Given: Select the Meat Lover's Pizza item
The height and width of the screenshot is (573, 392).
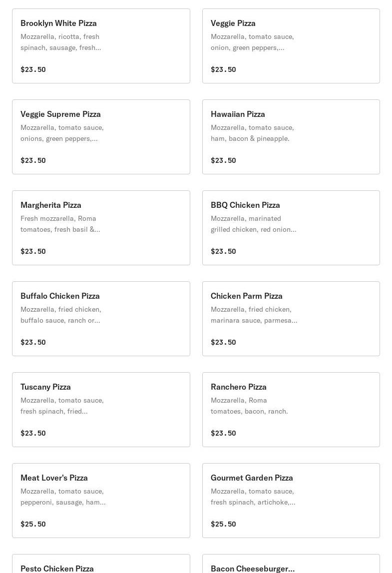Looking at the screenshot, I should coord(101,501).
